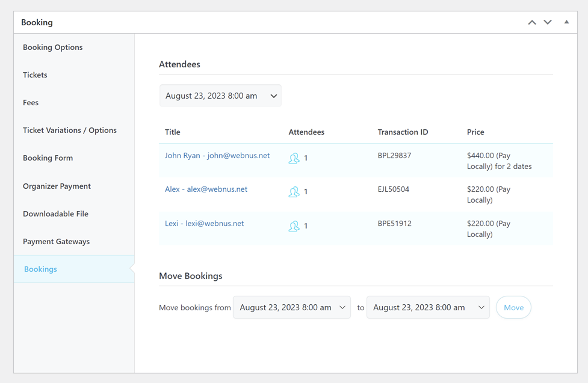Switch to the Tickets tab
588x383 pixels.
[35, 75]
